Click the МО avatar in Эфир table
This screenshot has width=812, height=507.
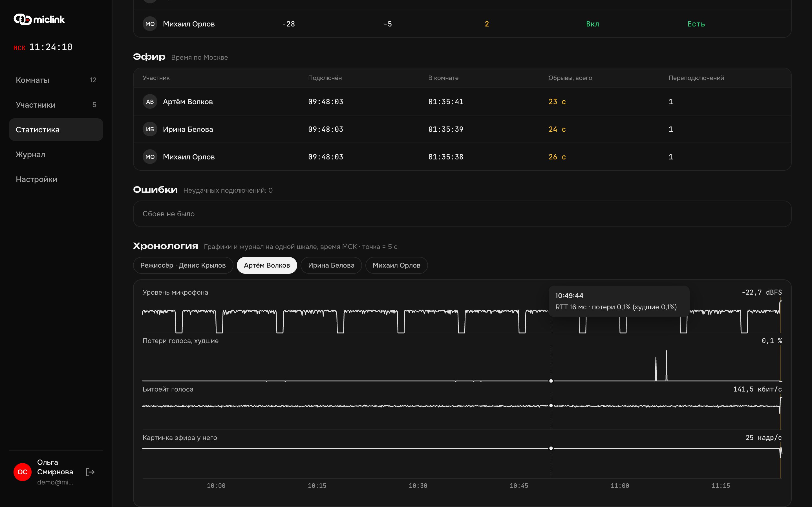click(150, 157)
